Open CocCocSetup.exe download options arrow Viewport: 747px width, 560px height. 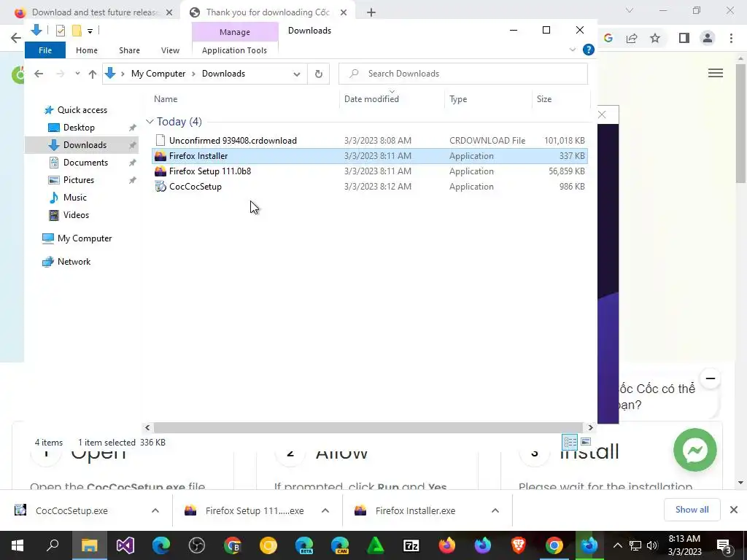pos(155,510)
